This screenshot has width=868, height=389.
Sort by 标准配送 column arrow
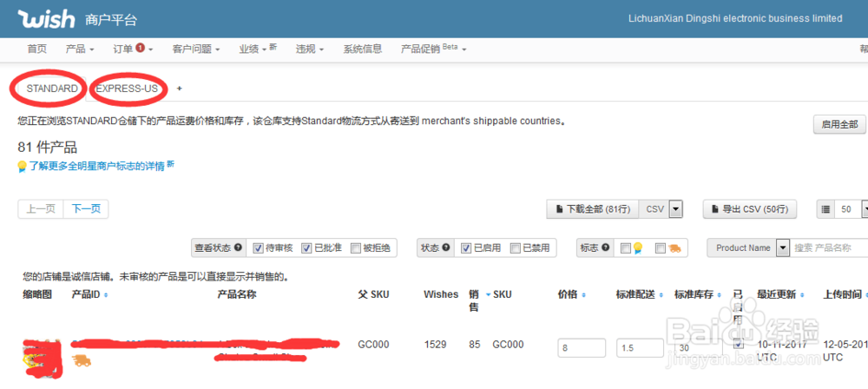[661, 295]
